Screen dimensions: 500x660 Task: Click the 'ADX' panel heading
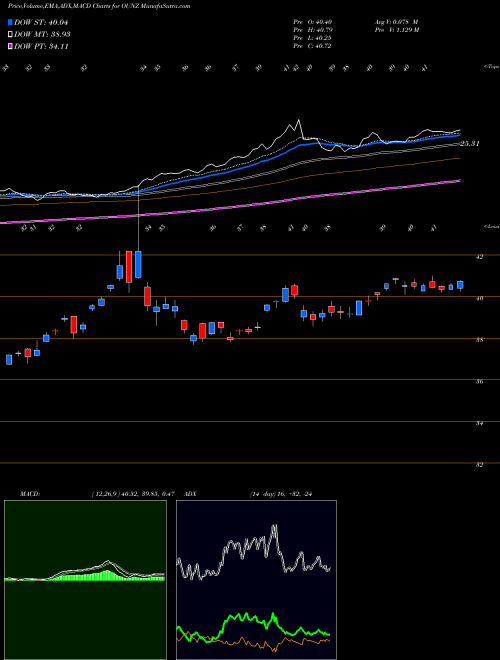191,494
